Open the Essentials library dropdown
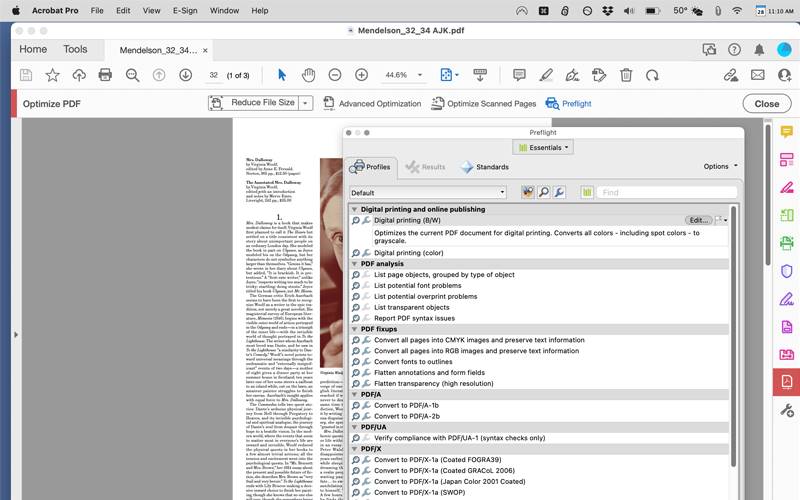This screenshot has height=500, width=800. 543,147
